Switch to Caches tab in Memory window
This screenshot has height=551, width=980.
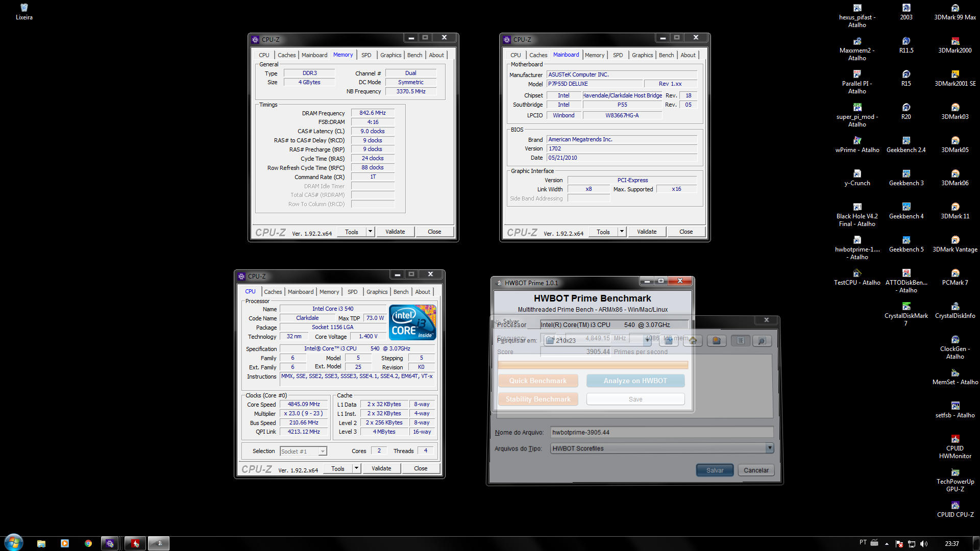[286, 55]
